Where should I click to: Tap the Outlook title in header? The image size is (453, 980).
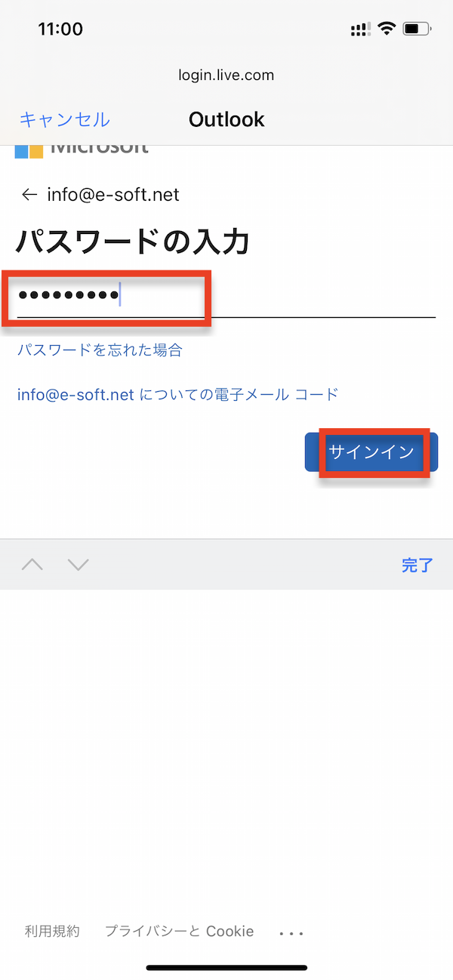pos(226,119)
